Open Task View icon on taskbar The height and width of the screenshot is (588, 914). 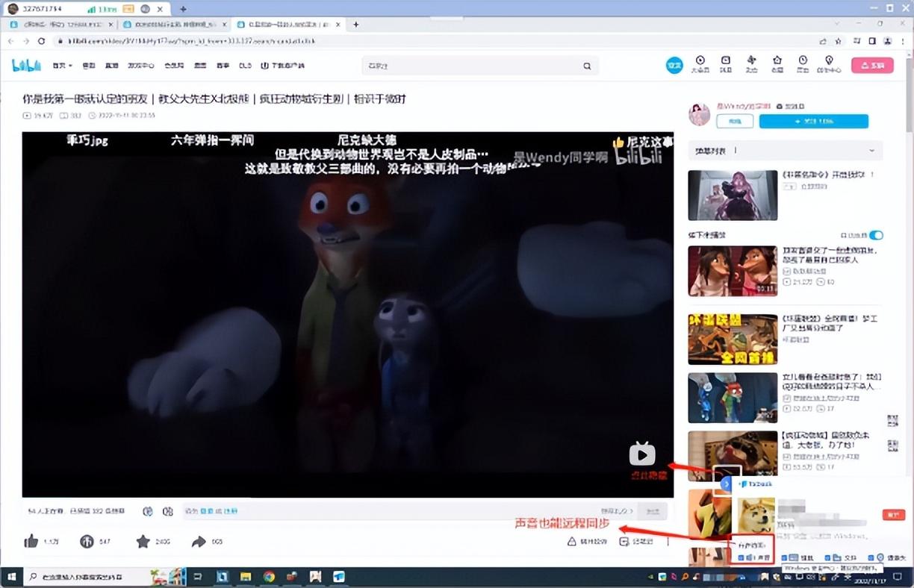click(198, 577)
